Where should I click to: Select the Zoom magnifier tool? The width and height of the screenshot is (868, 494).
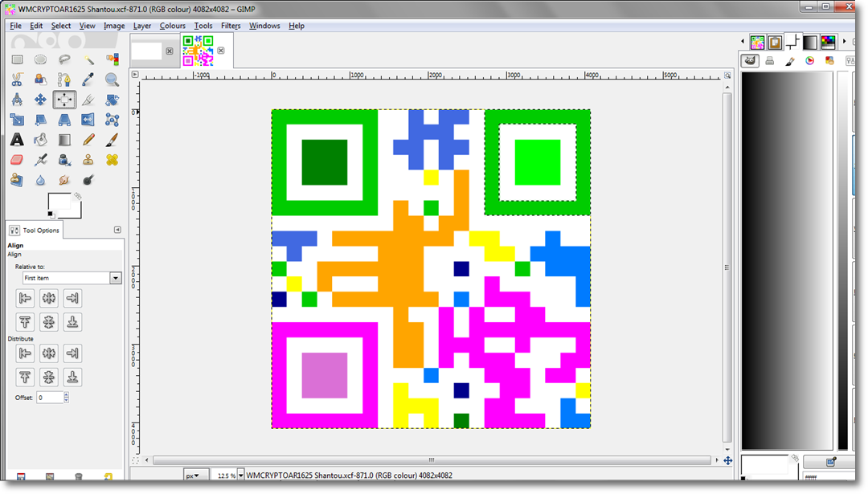112,80
